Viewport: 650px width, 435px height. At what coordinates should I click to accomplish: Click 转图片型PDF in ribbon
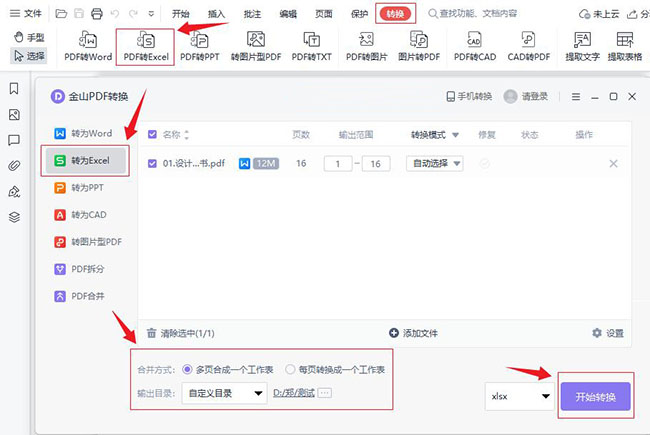(256, 46)
